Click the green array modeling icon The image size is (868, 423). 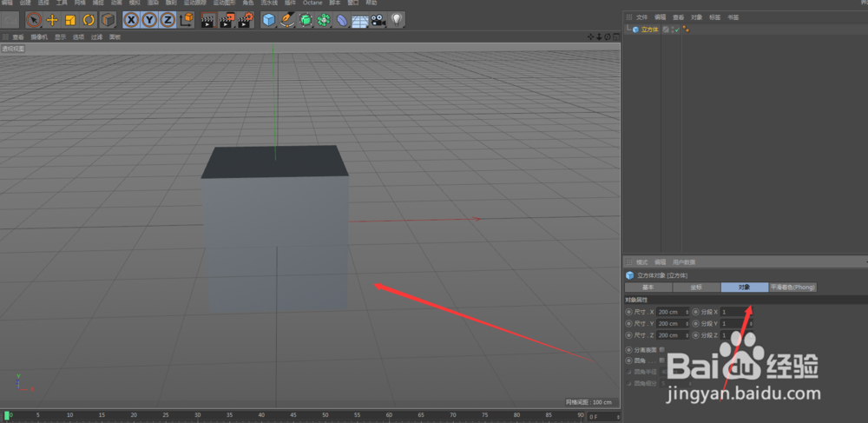pos(324,21)
